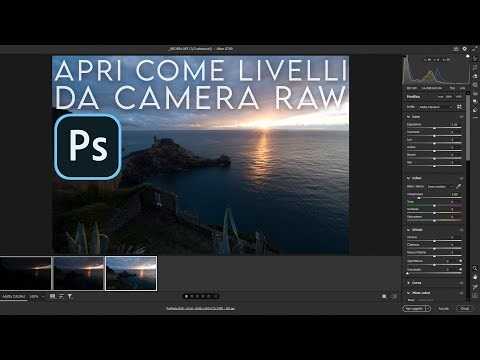
Task: Select the first darkest filmstrip thumbnail
Action: point(26,273)
